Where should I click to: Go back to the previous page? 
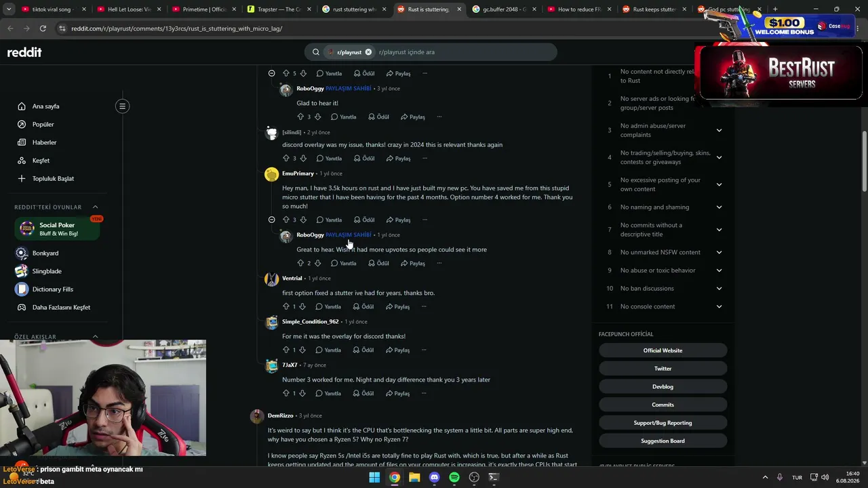(10, 28)
